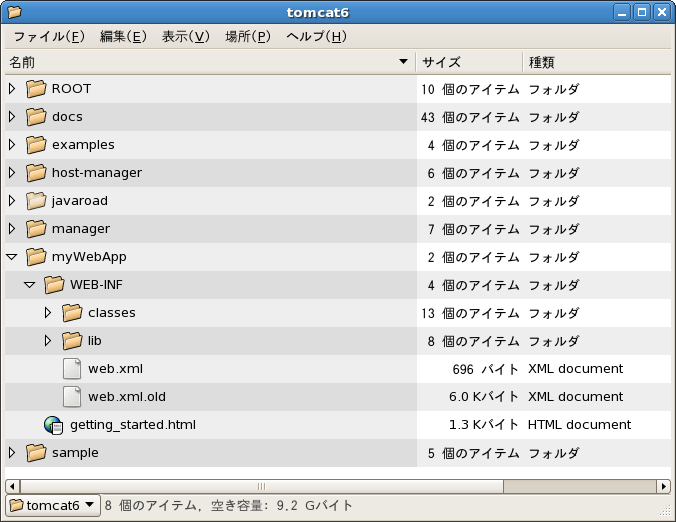Viewport: 676px width, 522px height.
Task: Click the horizontal scrollbar thumb
Action: click(262, 487)
